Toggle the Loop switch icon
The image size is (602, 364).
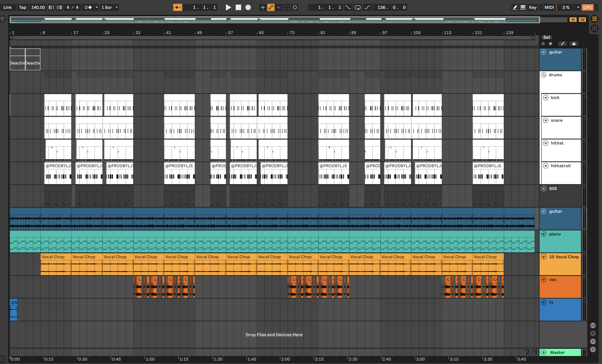coord(357,7)
